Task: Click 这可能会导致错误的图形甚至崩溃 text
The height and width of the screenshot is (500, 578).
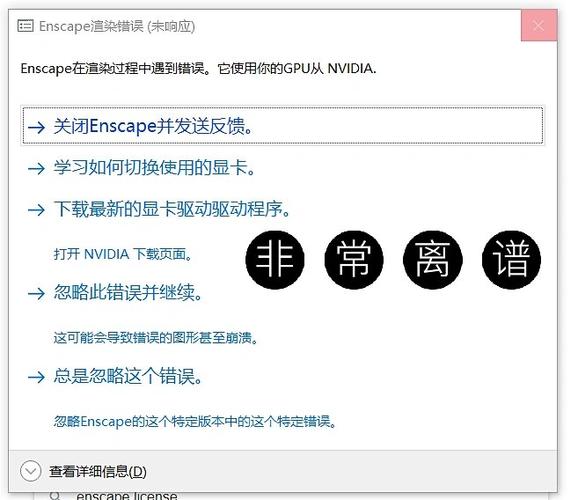Action: pos(155,337)
